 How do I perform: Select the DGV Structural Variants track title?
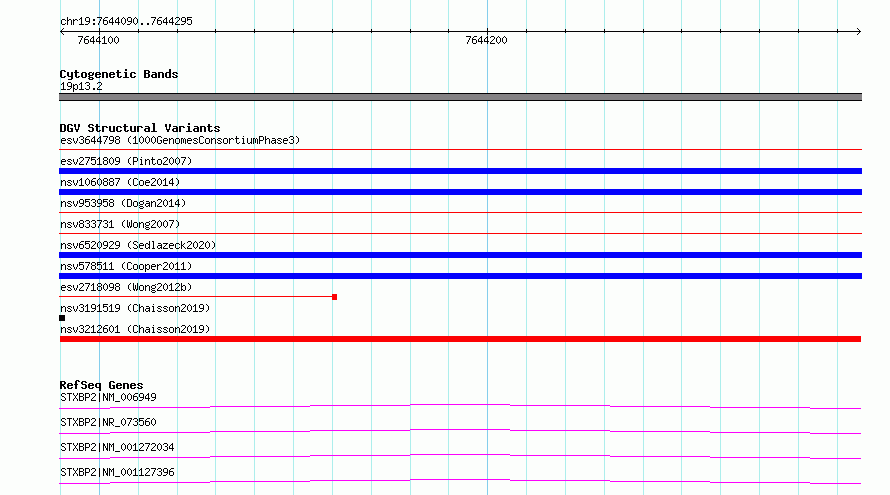tap(140, 128)
